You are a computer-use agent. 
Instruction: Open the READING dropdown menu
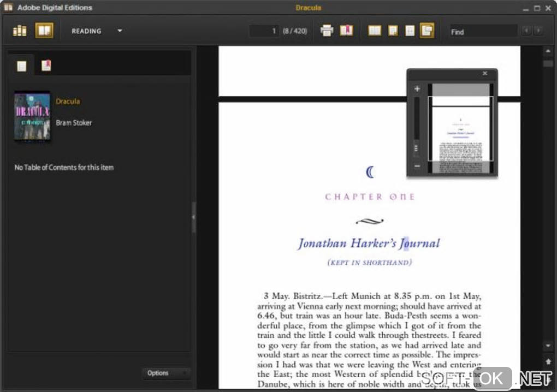pyautogui.click(x=97, y=31)
